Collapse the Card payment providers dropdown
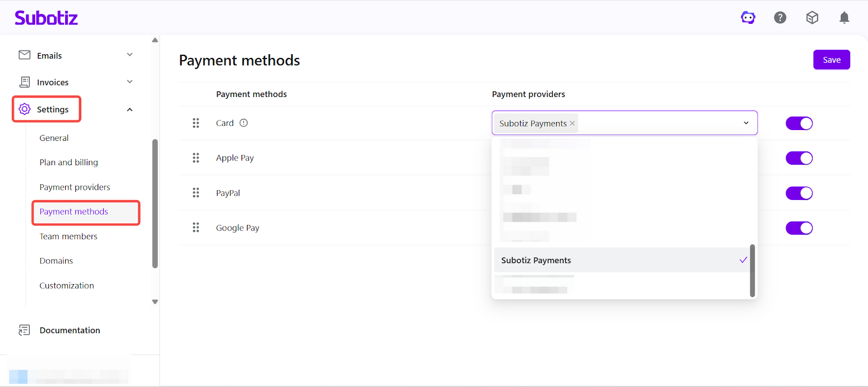 (746, 123)
